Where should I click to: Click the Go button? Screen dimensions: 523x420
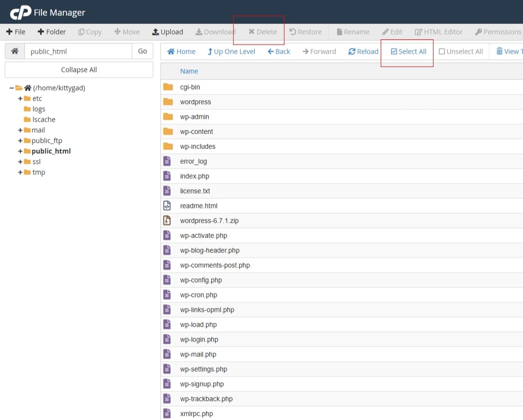tap(142, 51)
